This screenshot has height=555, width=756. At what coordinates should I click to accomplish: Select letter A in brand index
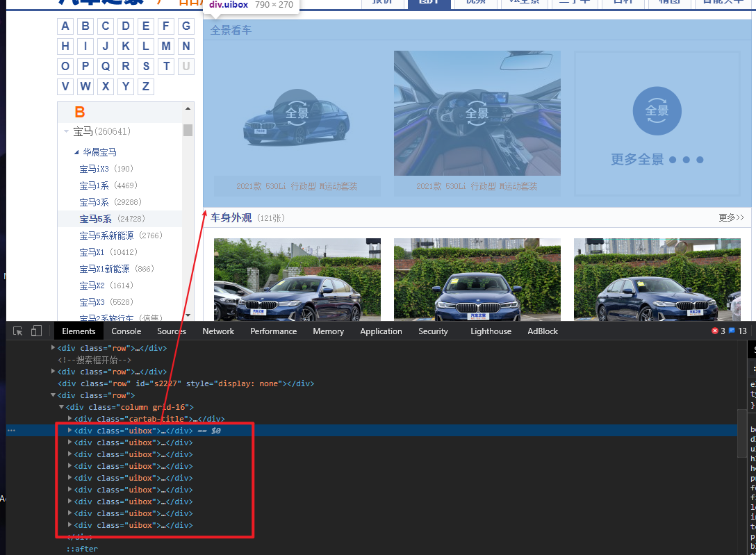point(65,26)
